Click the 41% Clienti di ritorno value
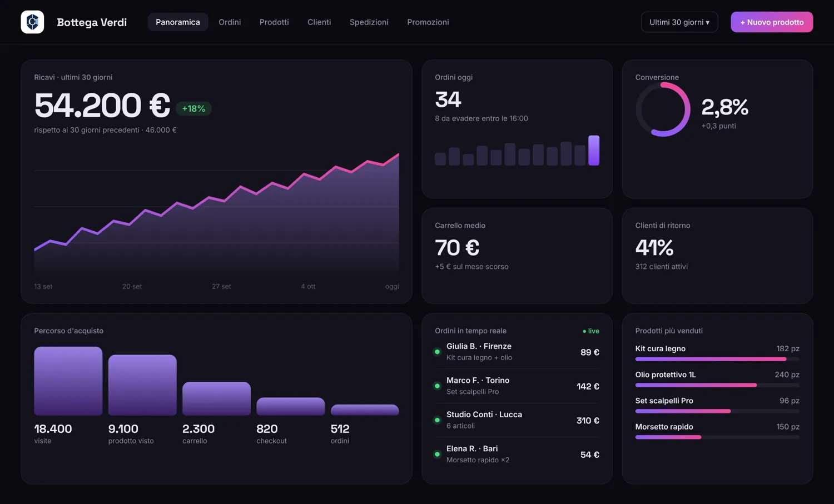834x504 pixels. [654, 248]
